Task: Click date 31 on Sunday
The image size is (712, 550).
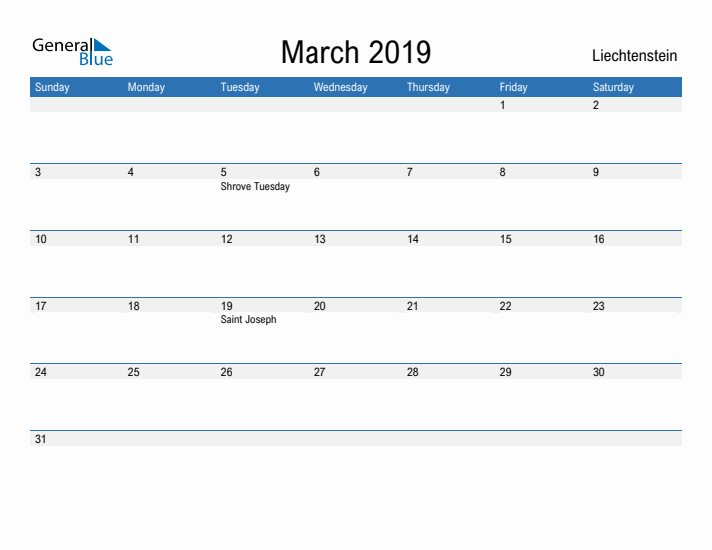Action: [40, 439]
